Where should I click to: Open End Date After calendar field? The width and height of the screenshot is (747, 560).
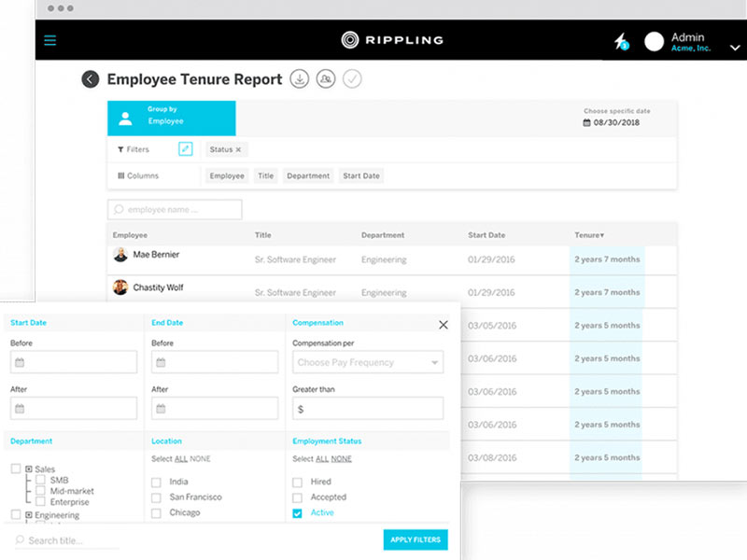[215, 409]
